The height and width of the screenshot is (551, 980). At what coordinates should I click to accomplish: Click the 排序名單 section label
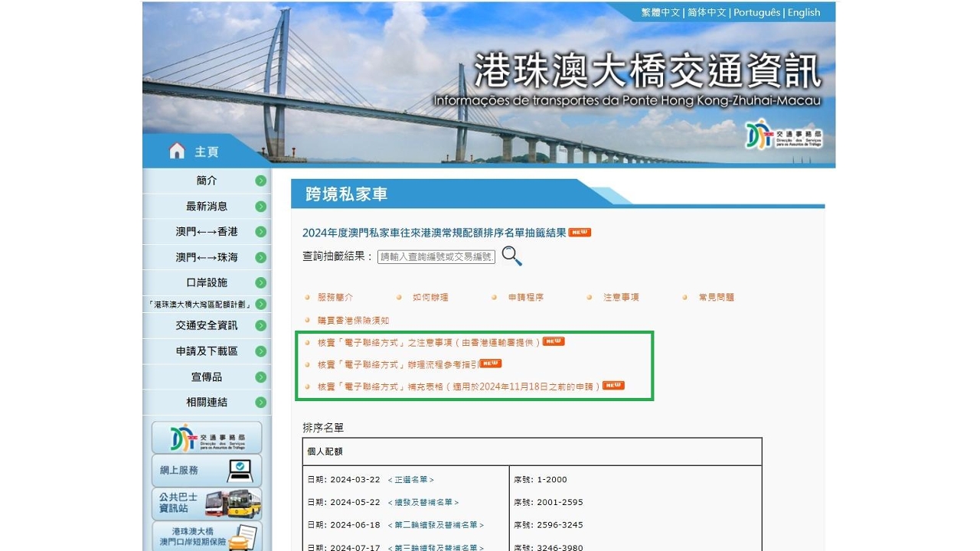pyautogui.click(x=323, y=428)
